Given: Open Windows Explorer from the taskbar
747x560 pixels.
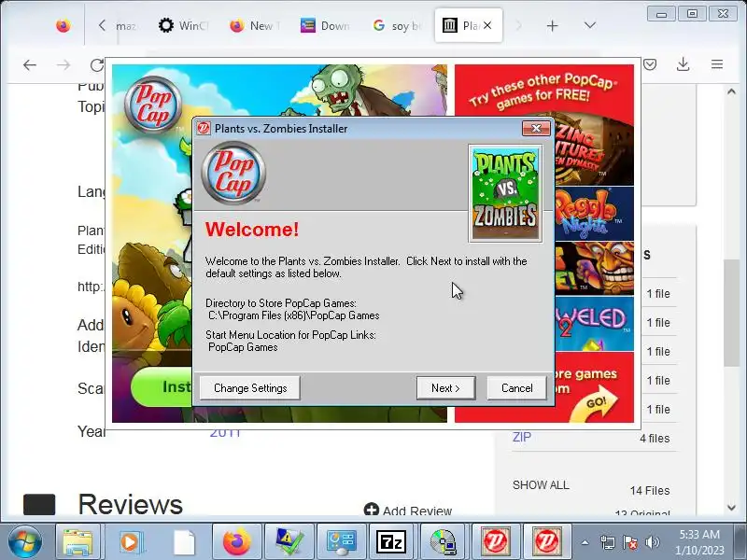Looking at the screenshot, I should (78, 541).
